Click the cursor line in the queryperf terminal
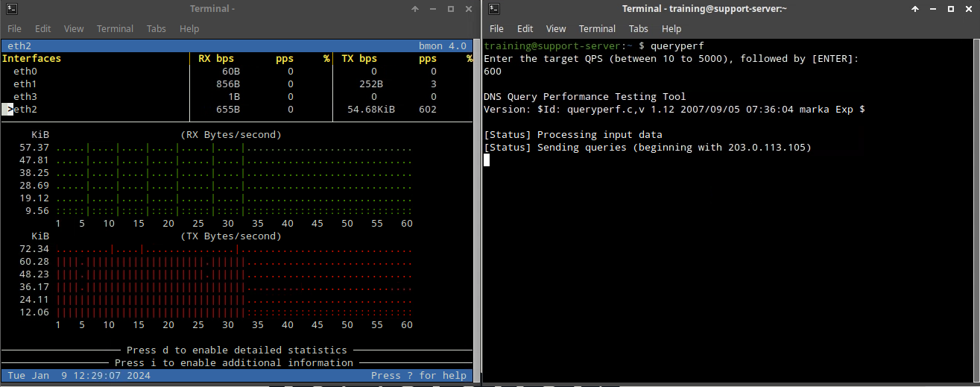This screenshot has width=980, height=387. (x=487, y=160)
